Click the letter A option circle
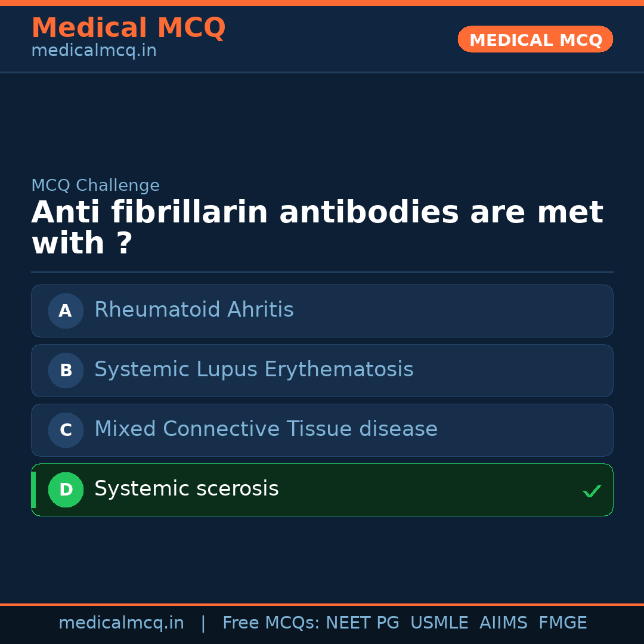 [x=66, y=311]
